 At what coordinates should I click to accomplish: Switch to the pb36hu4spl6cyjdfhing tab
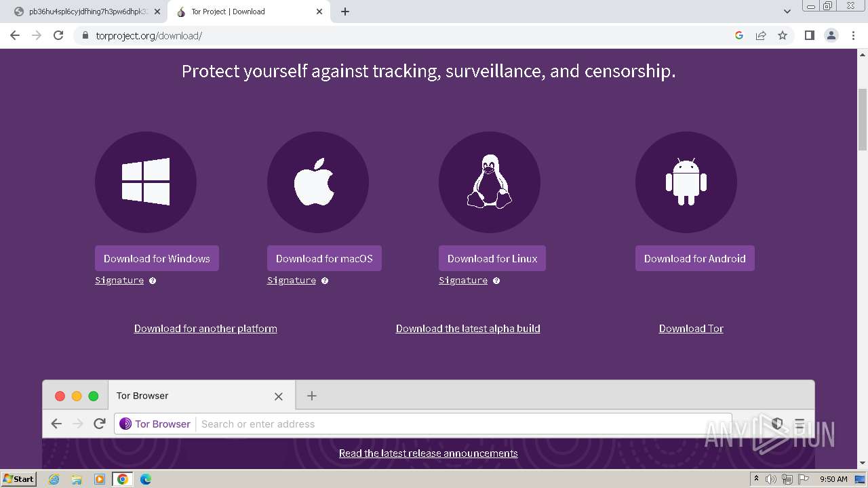[x=85, y=12]
